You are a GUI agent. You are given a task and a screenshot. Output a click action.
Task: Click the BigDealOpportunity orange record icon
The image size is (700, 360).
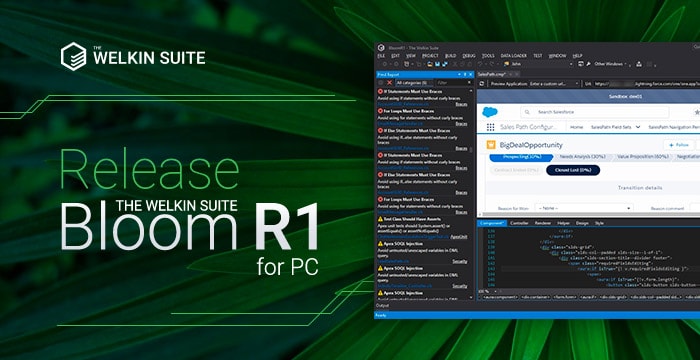click(491, 145)
